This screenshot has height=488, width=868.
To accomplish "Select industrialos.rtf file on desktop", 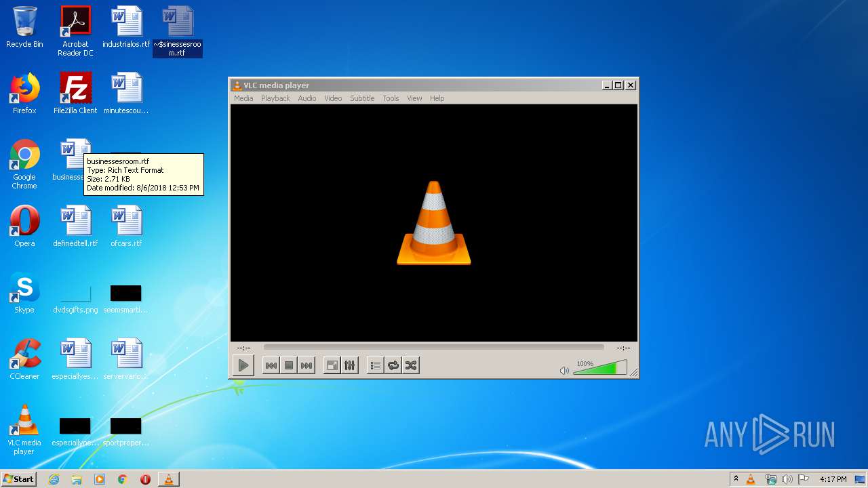I will pyautogui.click(x=126, y=27).
